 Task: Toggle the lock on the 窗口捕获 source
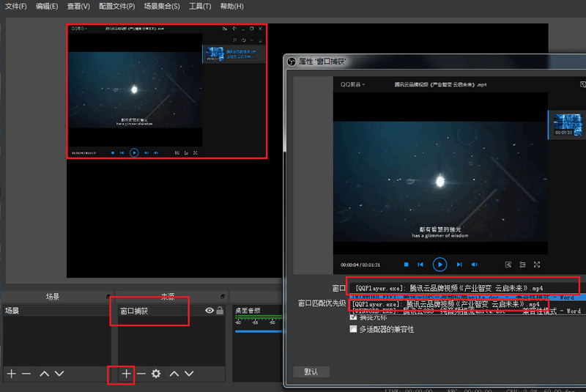[220, 311]
